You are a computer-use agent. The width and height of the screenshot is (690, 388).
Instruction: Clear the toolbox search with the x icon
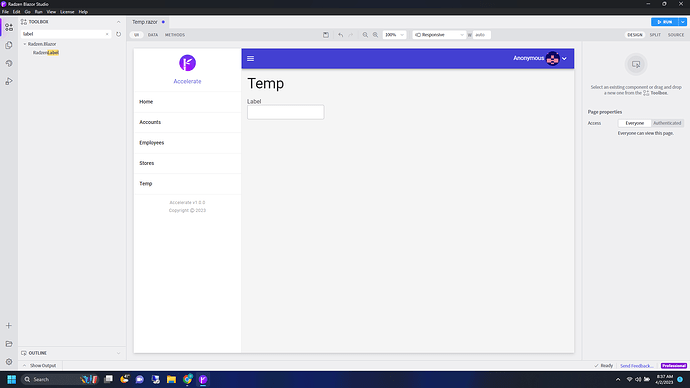click(107, 34)
